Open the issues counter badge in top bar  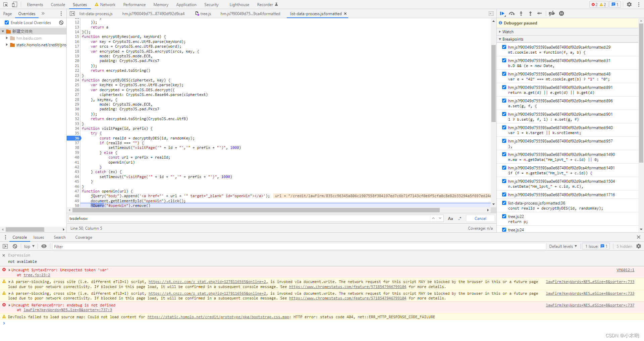(615, 4)
